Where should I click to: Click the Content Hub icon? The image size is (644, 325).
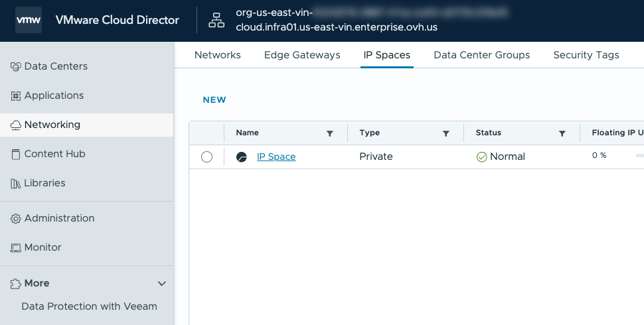16,155
